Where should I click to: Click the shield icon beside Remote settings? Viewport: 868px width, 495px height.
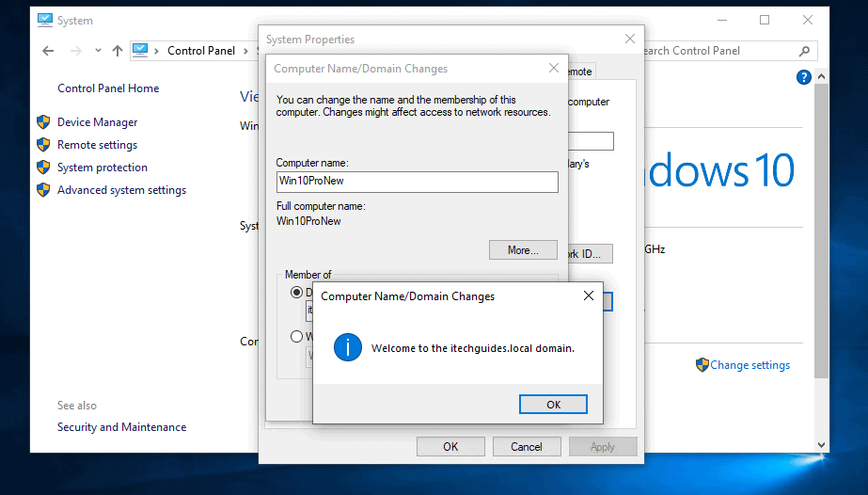pos(43,145)
